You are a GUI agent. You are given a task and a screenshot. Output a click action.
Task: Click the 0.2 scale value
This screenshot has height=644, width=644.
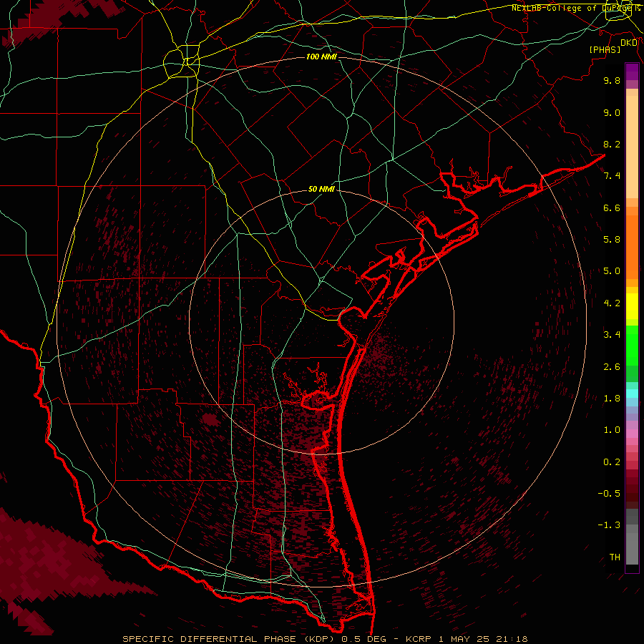tap(612, 462)
